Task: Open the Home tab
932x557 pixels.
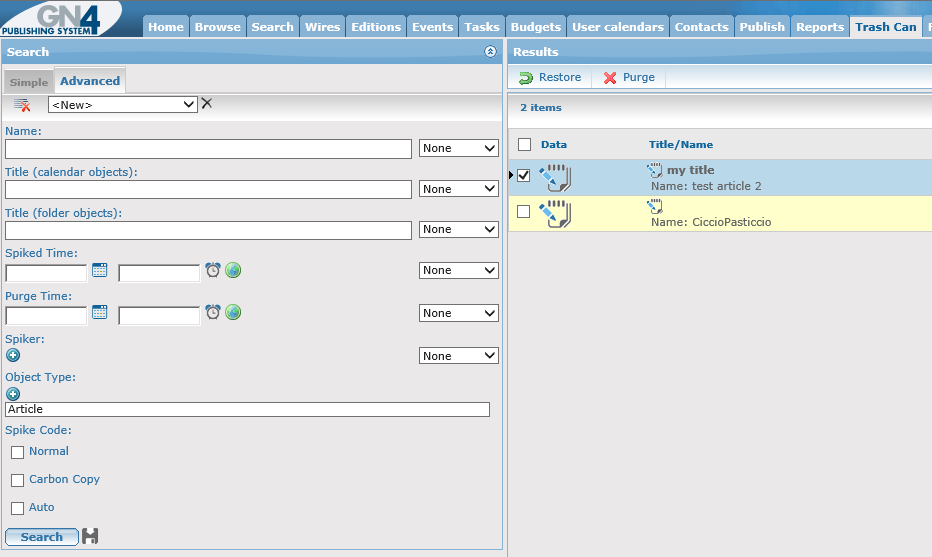Action: click(x=166, y=27)
